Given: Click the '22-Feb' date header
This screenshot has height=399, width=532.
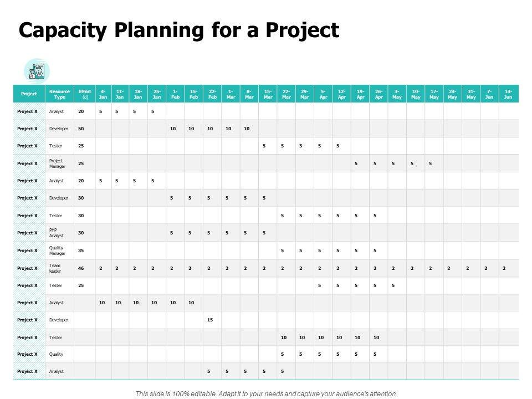Looking at the screenshot, I should pyautogui.click(x=212, y=94).
